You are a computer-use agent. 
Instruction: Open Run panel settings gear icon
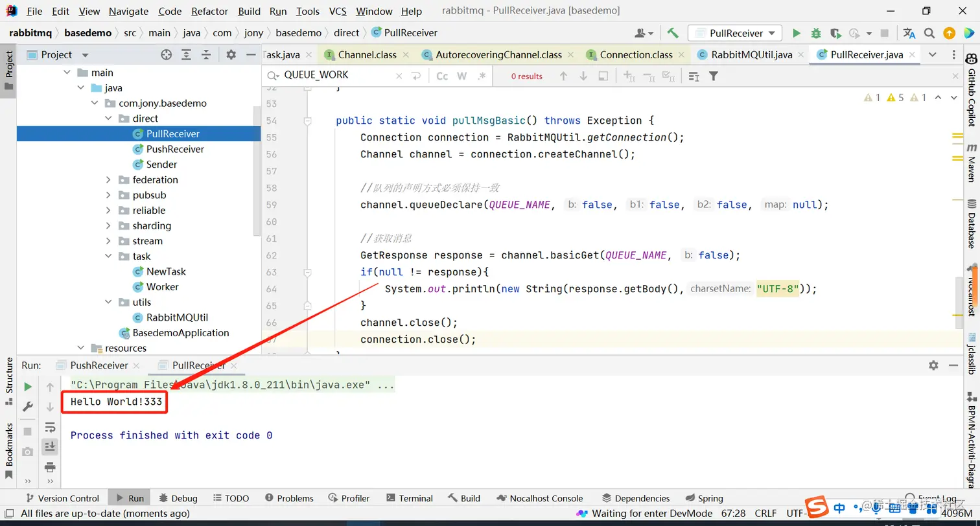(x=933, y=365)
